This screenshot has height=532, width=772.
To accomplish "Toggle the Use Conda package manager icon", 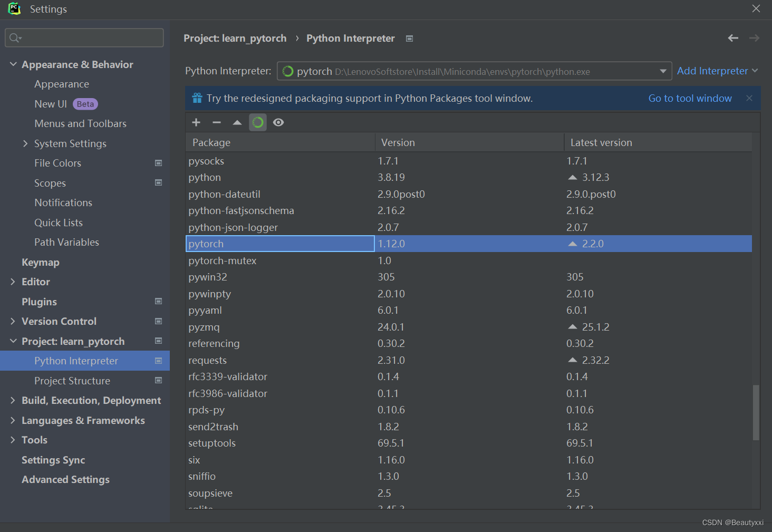I will pos(258,122).
